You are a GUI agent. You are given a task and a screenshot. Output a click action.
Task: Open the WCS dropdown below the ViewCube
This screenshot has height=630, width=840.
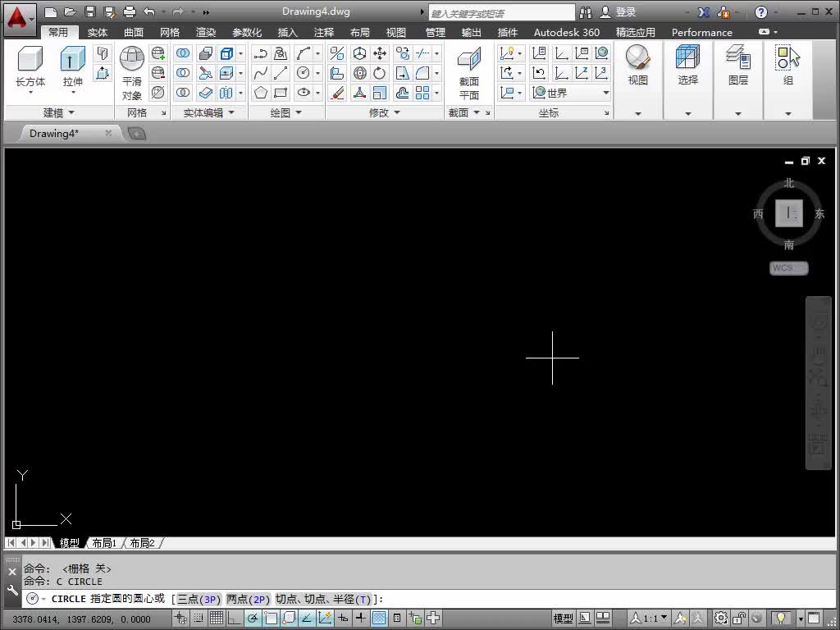point(788,268)
